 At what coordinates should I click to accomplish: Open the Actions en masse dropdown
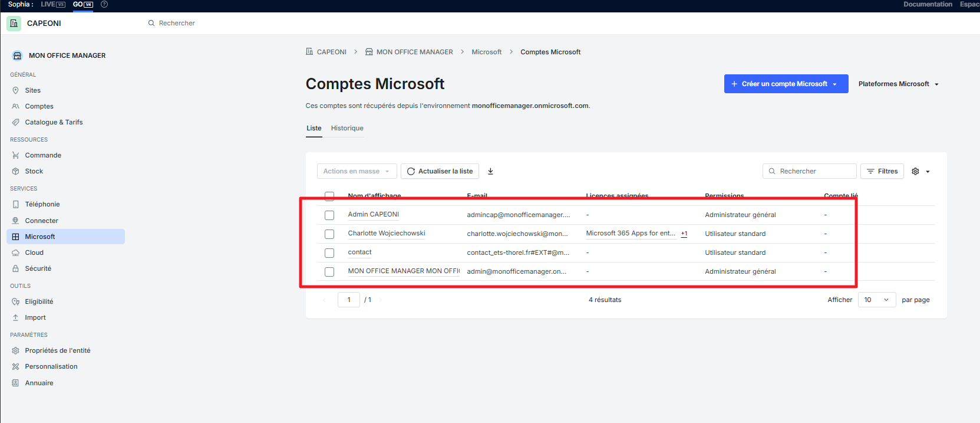[357, 171]
